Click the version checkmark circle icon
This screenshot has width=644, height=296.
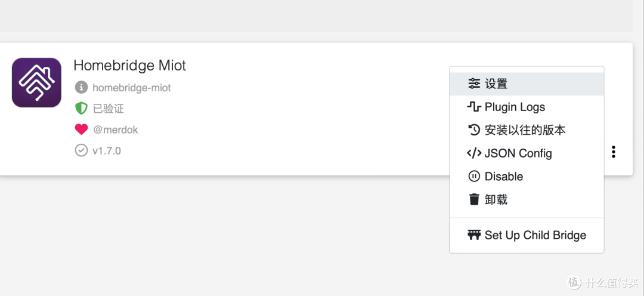(x=81, y=150)
